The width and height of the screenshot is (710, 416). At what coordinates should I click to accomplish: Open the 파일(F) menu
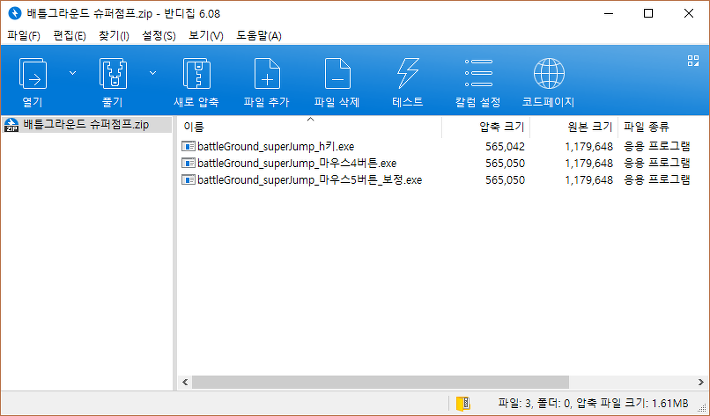24,36
